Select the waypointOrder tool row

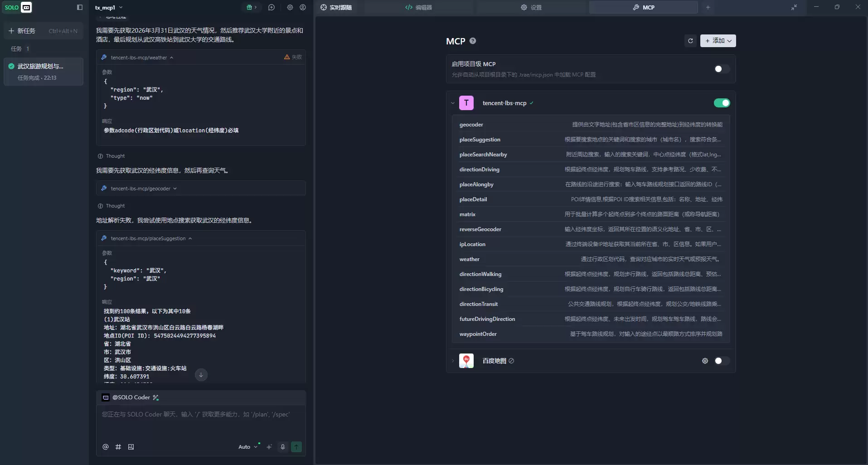[591, 334]
